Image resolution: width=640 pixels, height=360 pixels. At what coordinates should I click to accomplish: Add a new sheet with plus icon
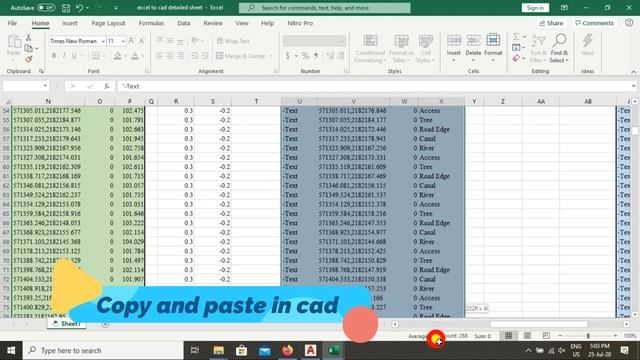click(x=105, y=324)
